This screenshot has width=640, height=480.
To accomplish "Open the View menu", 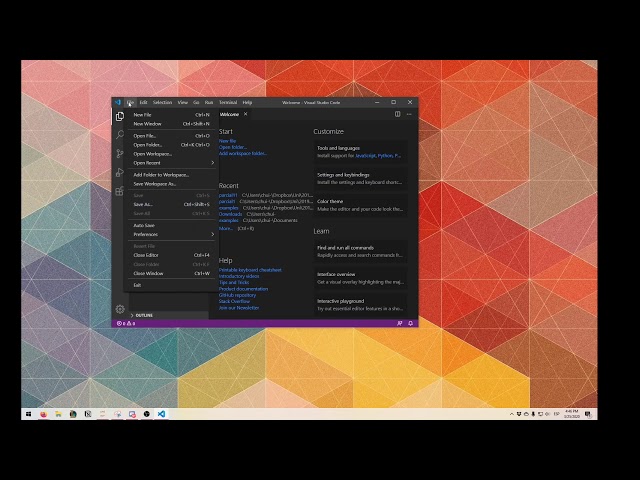I will coord(182,102).
